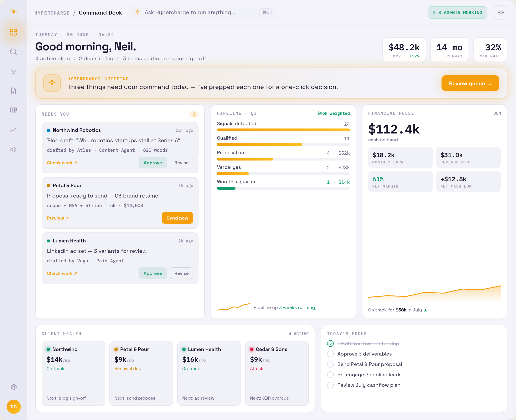Click the +$12.8k Net Cashflow tile

[x=468, y=182]
